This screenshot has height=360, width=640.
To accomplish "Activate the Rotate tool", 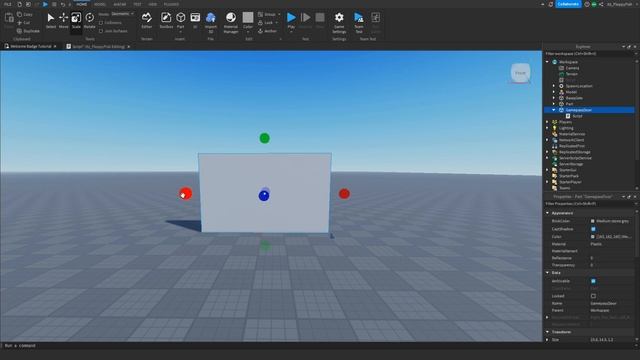I will coord(89,20).
